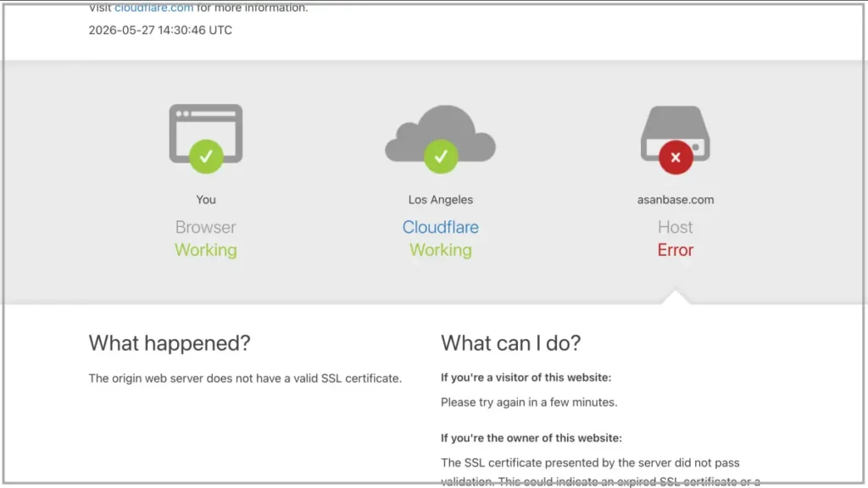Click the green 'Working' status under Cloudflare
This screenshot has height=488, width=868.
click(441, 250)
